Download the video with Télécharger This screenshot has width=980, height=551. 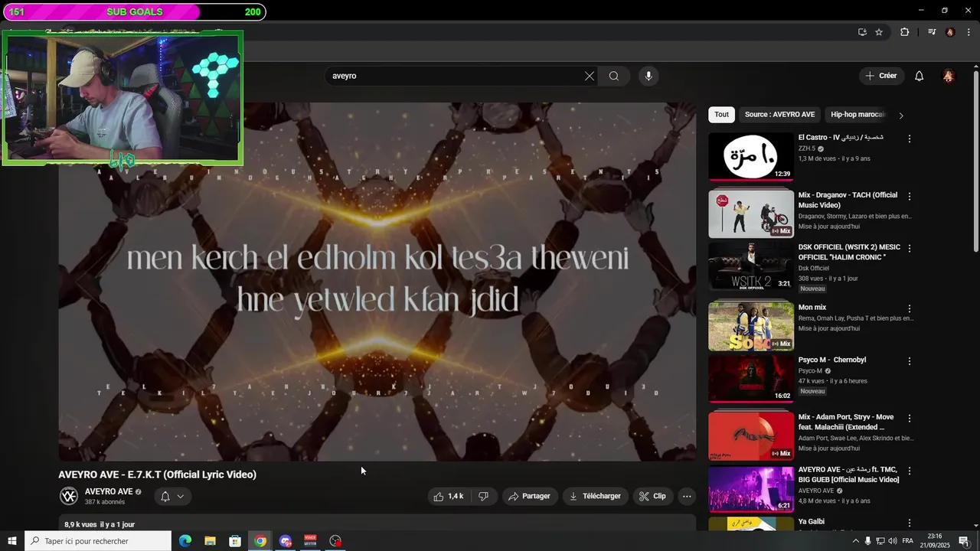point(596,496)
